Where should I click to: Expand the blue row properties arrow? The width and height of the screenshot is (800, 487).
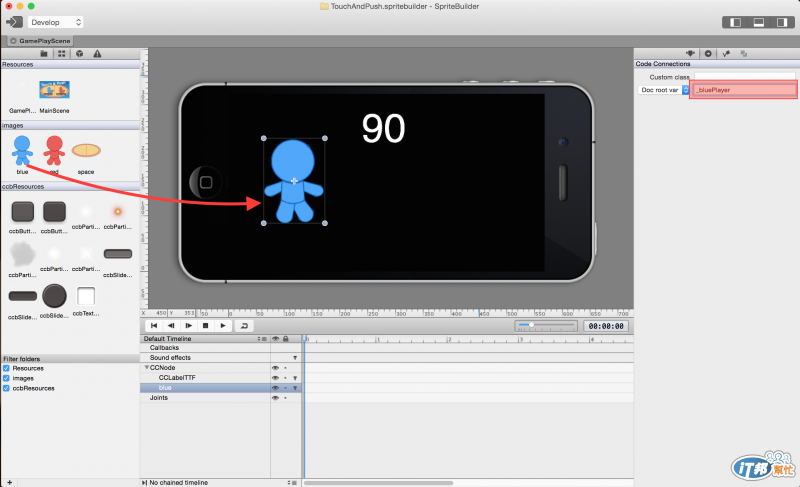[x=295, y=388]
